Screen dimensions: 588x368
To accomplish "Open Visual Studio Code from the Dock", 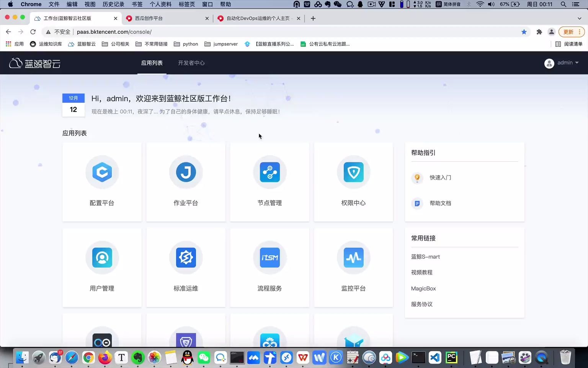I will point(435,358).
